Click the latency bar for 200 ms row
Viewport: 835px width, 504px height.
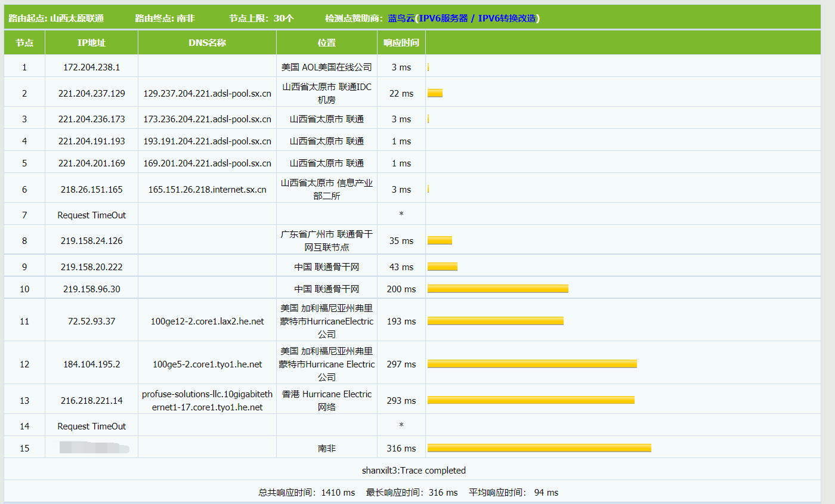(498, 289)
